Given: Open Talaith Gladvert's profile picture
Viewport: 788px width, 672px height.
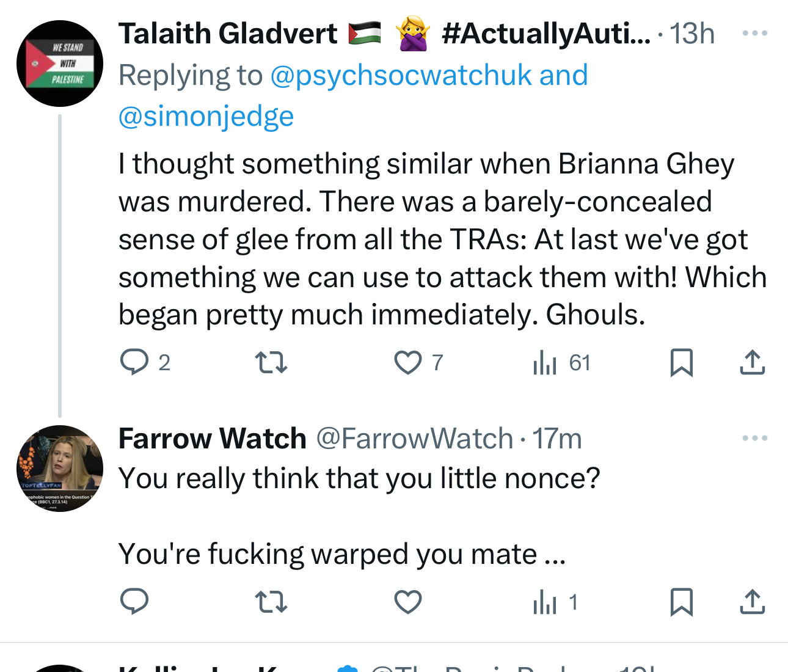Looking at the screenshot, I should tap(60, 64).
